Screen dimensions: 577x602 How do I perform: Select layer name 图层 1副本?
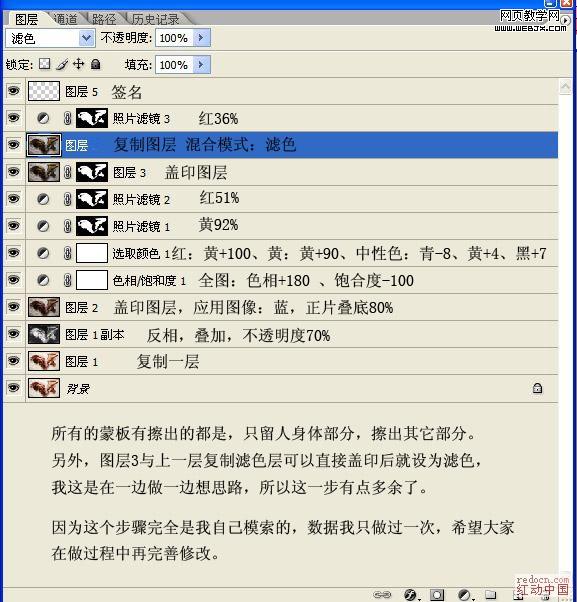[x=95, y=335]
